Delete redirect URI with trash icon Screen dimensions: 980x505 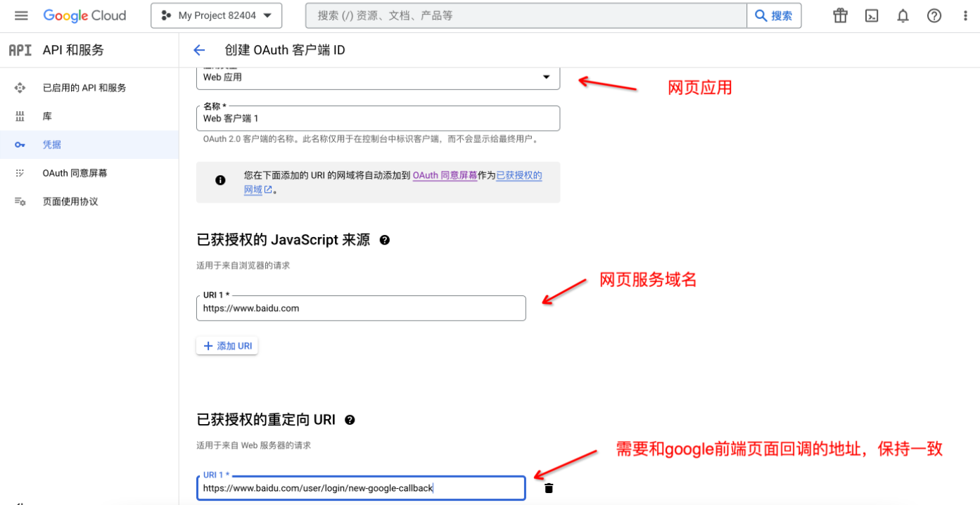point(549,488)
